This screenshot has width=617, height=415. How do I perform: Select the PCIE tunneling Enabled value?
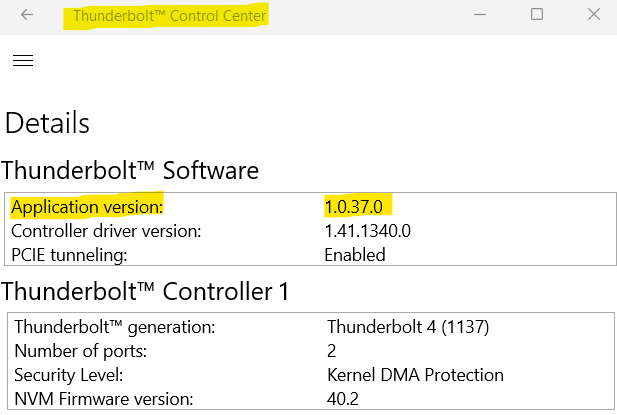click(x=355, y=255)
